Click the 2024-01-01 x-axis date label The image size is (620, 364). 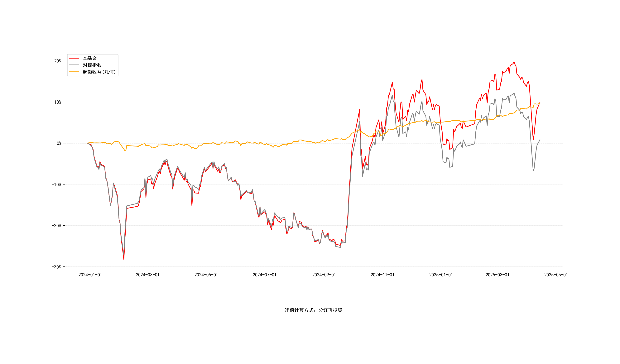click(x=90, y=275)
